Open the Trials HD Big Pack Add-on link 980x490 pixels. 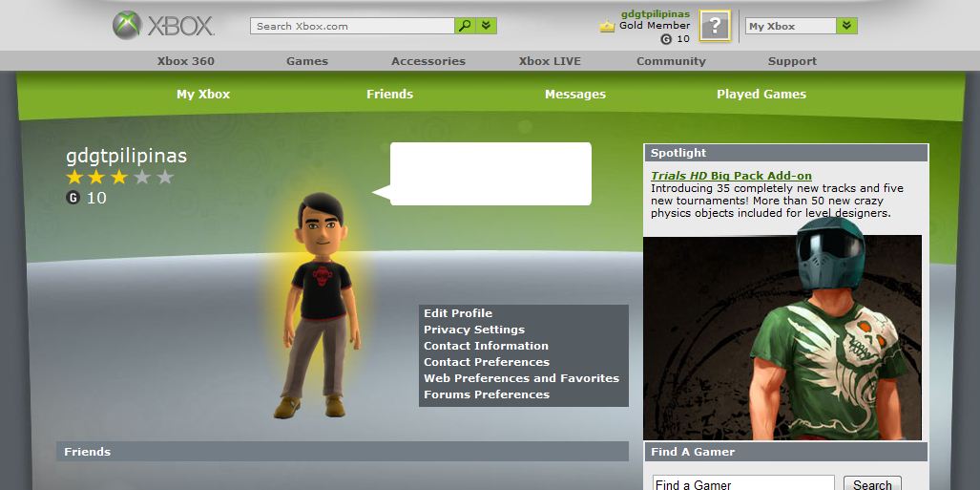click(731, 176)
